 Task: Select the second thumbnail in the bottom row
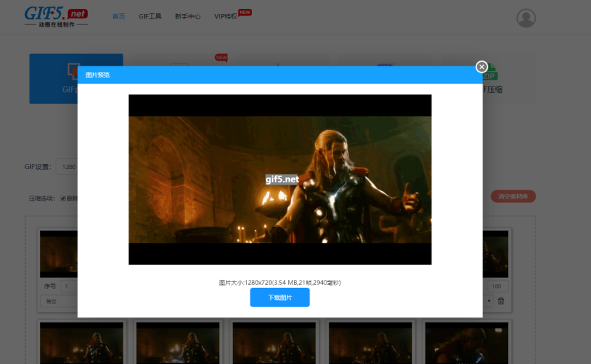(178, 343)
